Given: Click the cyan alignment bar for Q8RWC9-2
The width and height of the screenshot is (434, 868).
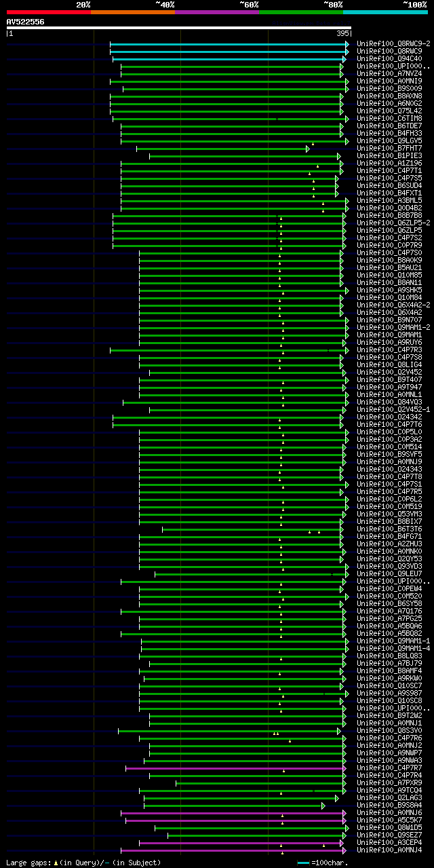Looking at the screenshot, I should click(x=229, y=43).
